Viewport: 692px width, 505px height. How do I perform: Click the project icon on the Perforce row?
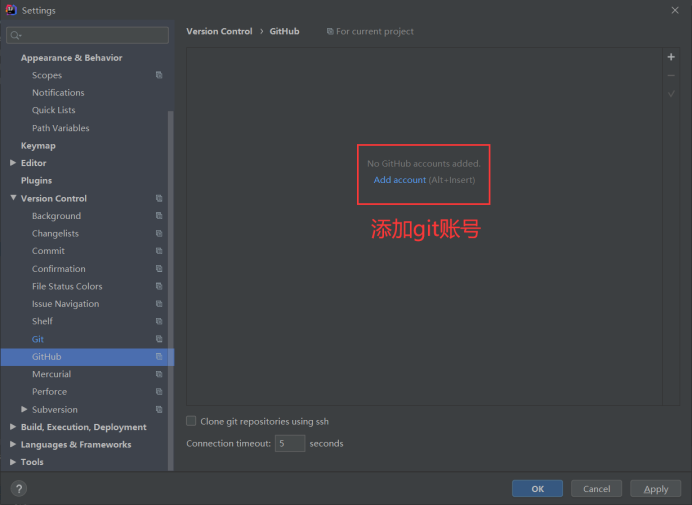[x=159, y=392]
